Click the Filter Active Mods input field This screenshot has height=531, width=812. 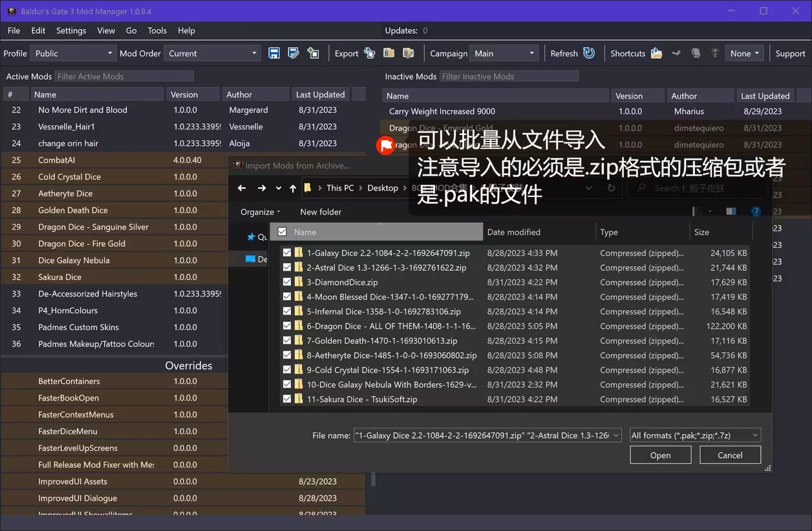(x=124, y=76)
